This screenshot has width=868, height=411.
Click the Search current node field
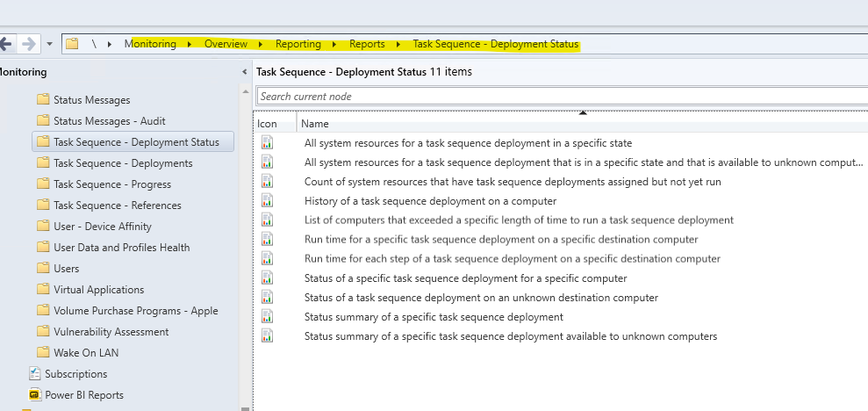(562, 97)
